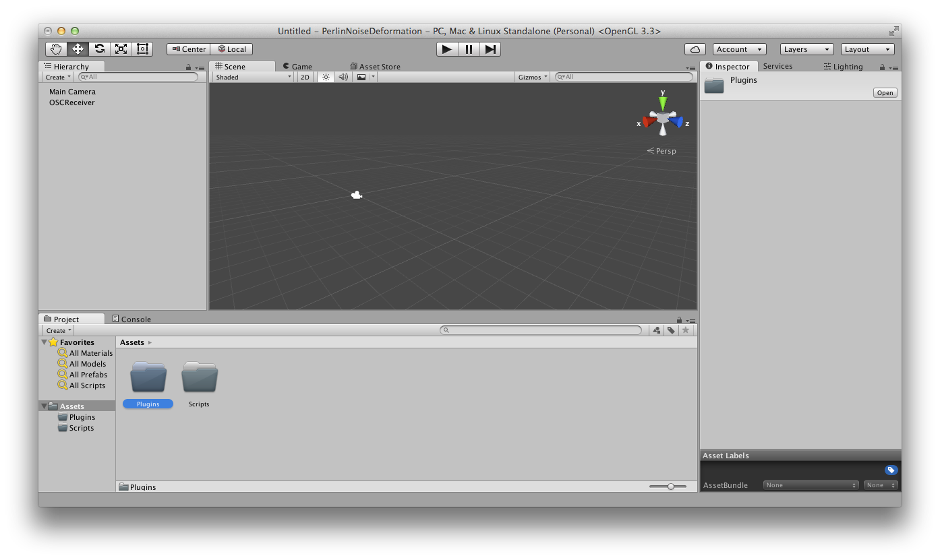Select the Rotate tool

click(x=99, y=49)
